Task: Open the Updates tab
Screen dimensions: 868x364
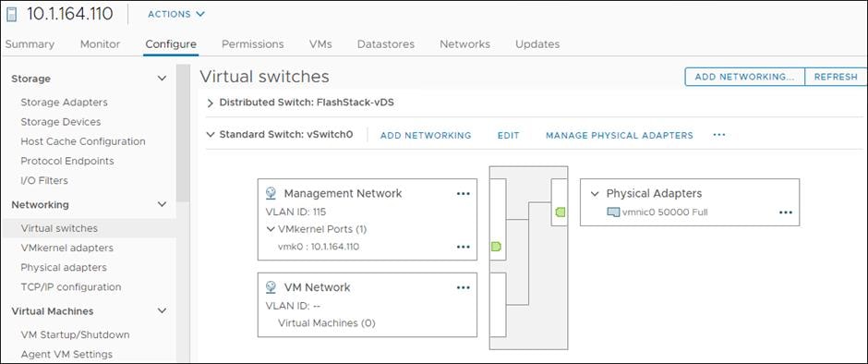Action: [x=537, y=44]
